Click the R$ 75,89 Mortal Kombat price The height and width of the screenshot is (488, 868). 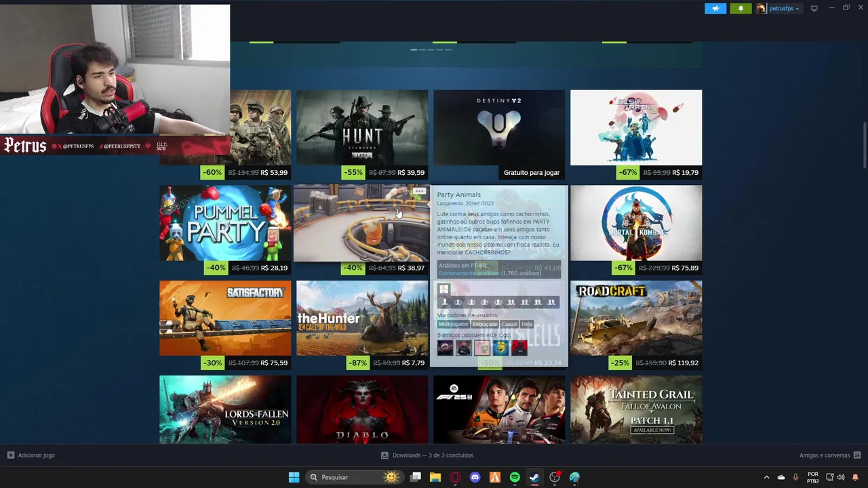click(x=684, y=268)
